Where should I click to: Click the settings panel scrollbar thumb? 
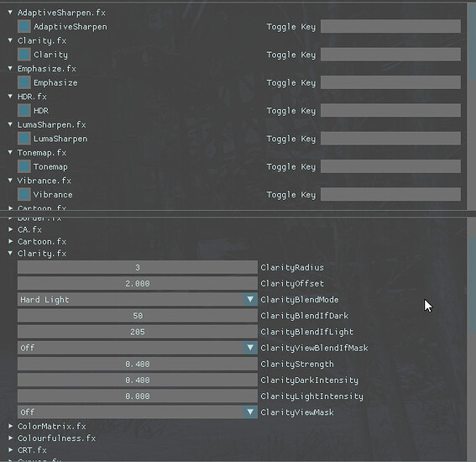coord(473,286)
